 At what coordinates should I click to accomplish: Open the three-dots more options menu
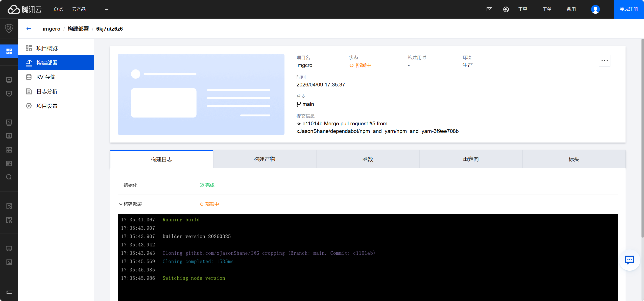pos(604,61)
